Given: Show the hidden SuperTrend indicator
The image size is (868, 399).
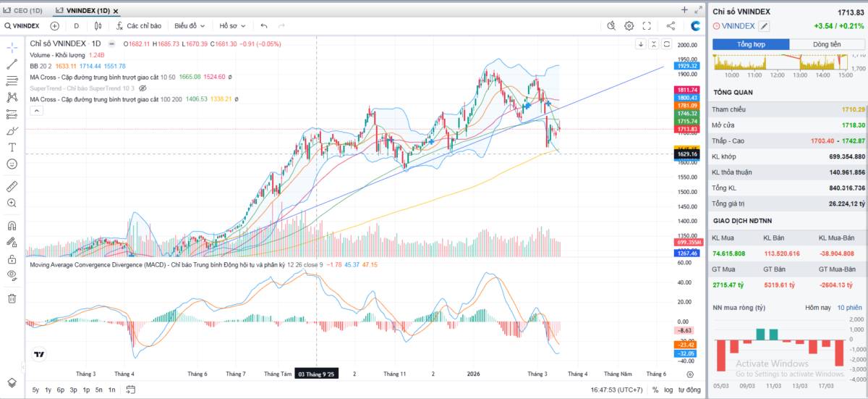Looking at the screenshot, I should [x=142, y=88].
